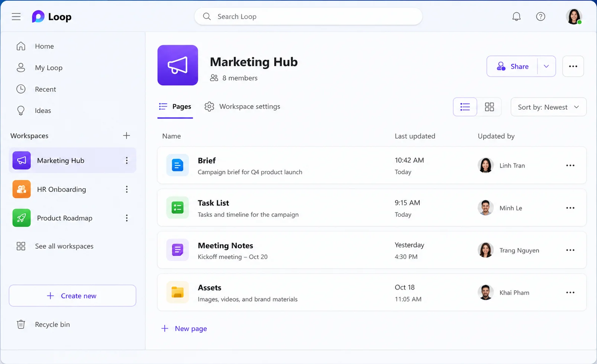This screenshot has height=364, width=597.
Task: Click the Home house icon
Action: (21, 46)
